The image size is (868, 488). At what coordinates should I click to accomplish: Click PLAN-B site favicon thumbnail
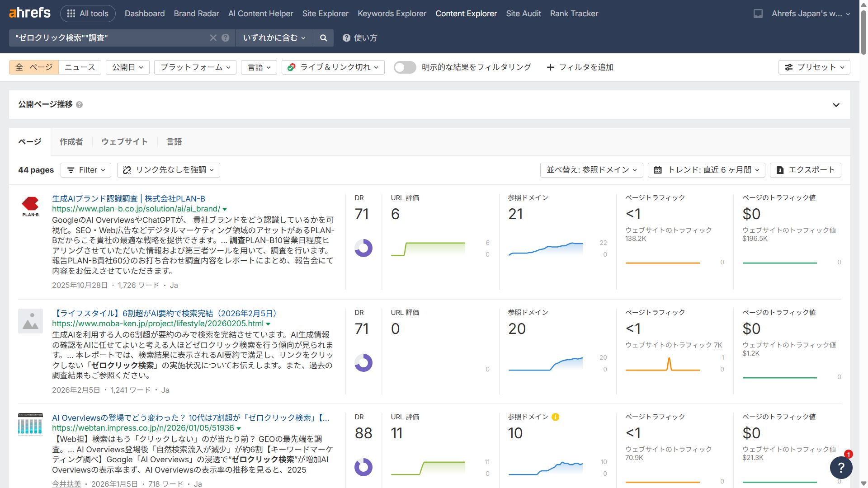30,206
